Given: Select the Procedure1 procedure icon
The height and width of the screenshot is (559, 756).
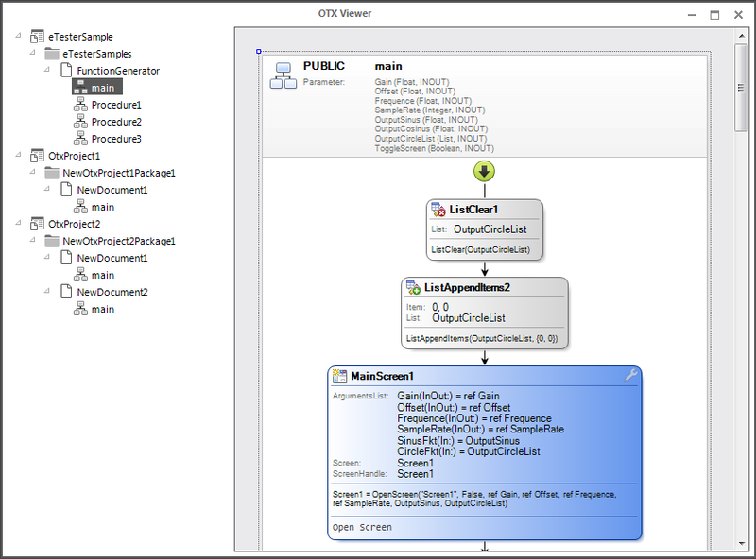Looking at the screenshot, I should [x=80, y=105].
